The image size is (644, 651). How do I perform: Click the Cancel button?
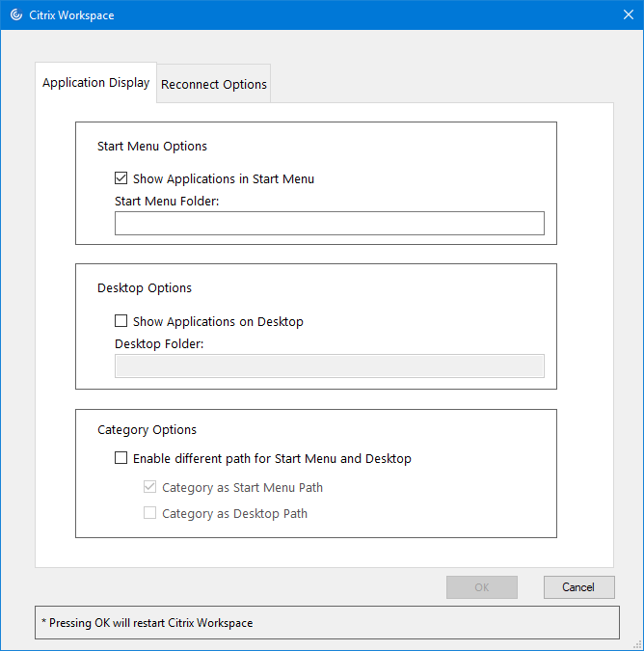[x=578, y=587]
